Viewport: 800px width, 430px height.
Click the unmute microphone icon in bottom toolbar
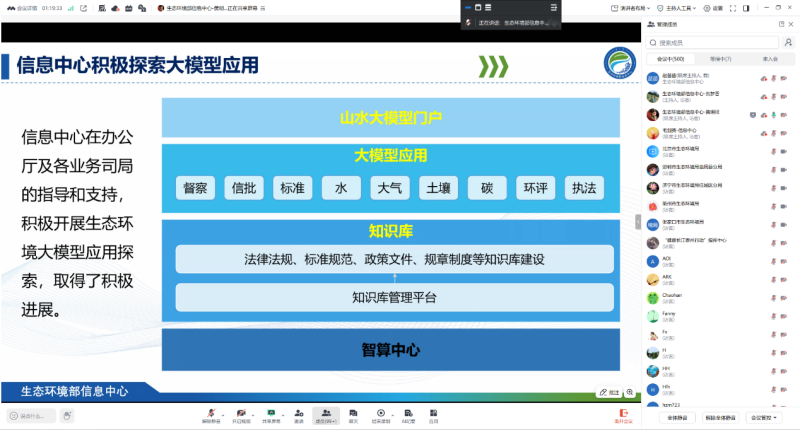pos(210,412)
